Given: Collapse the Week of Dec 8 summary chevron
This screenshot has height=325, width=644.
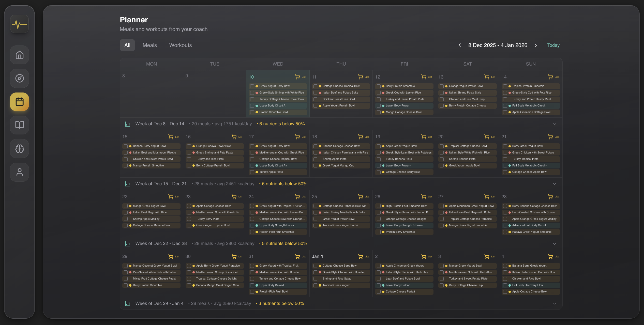Looking at the screenshot, I should pyautogui.click(x=555, y=124).
